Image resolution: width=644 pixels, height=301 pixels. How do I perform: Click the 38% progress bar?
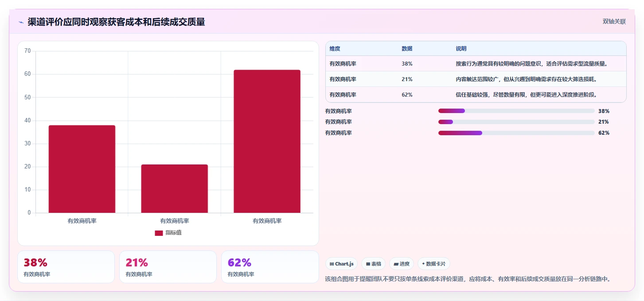pyautogui.click(x=516, y=111)
